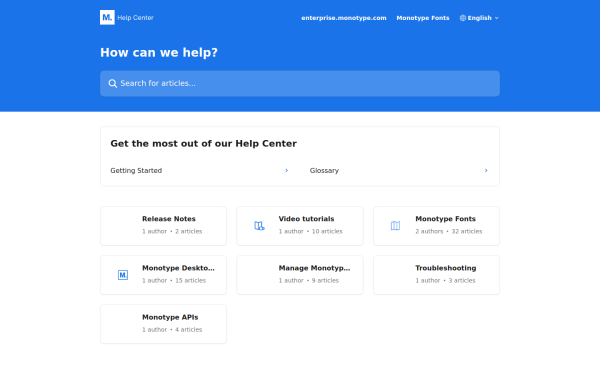Image resolution: width=600 pixels, height=375 pixels.
Task: Click the Monotype Fonts map icon
Action: [395, 226]
